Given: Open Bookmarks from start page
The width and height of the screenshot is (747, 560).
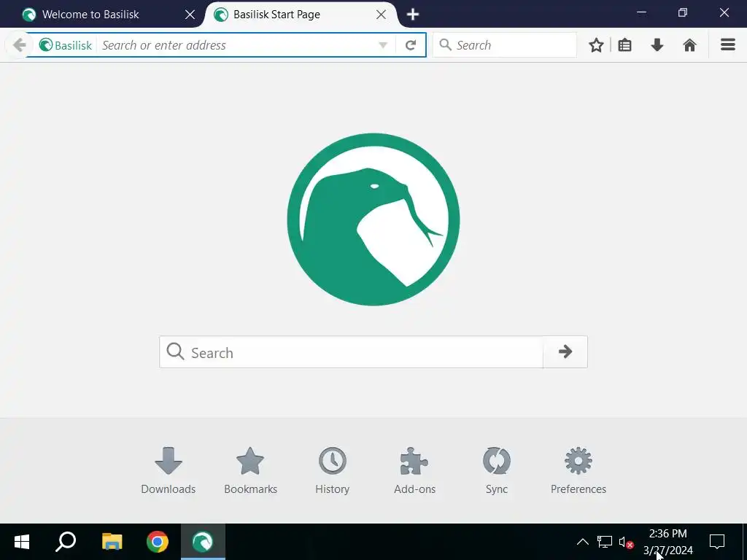Looking at the screenshot, I should [x=250, y=470].
